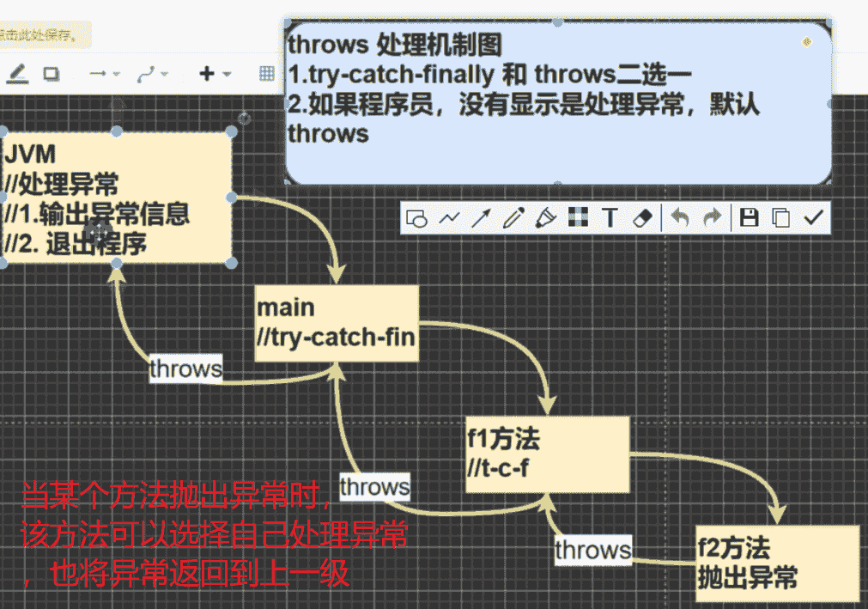
Task: Undo the last annotation
Action: (x=680, y=218)
